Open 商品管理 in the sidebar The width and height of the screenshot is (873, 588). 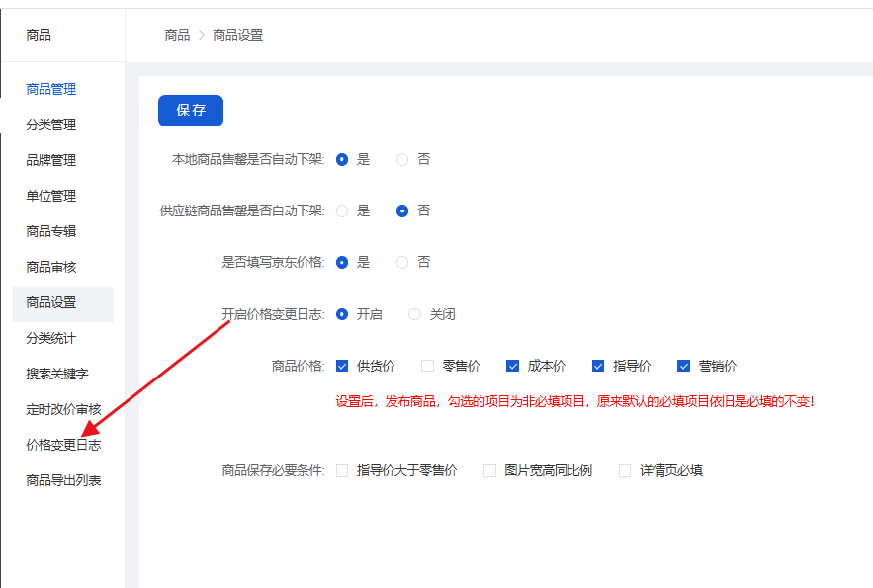[51, 89]
